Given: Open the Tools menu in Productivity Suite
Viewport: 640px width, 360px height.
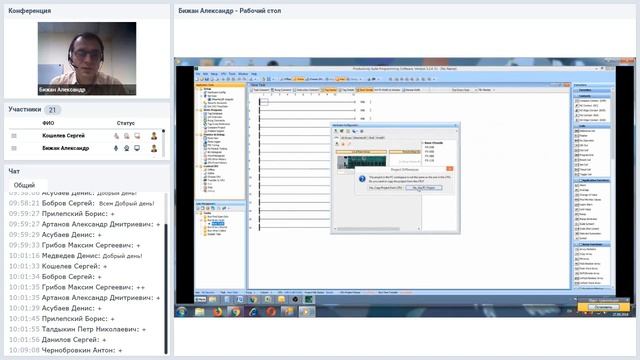Looking at the screenshot, I should point(232,74).
